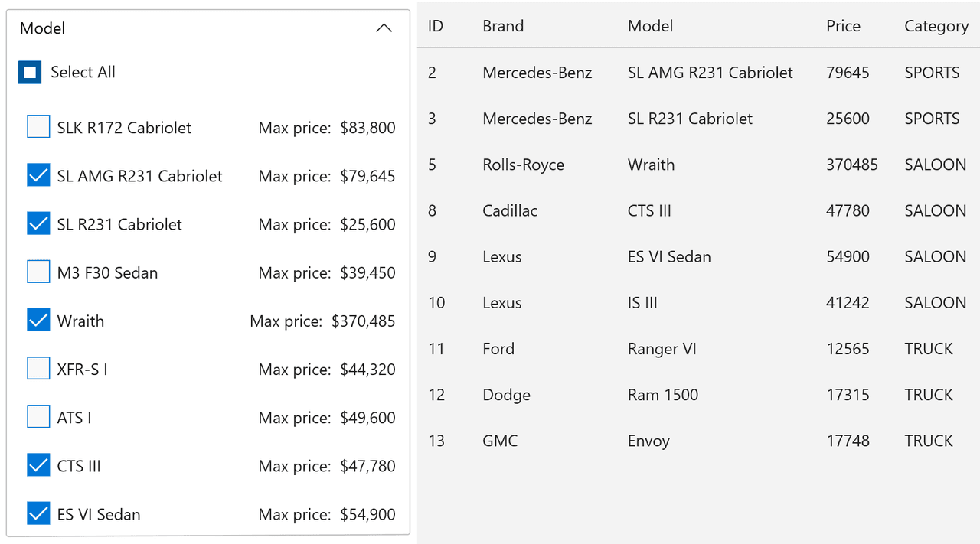Click price cell 12565
This screenshot has width=980, height=544.
pyautogui.click(x=848, y=349)
